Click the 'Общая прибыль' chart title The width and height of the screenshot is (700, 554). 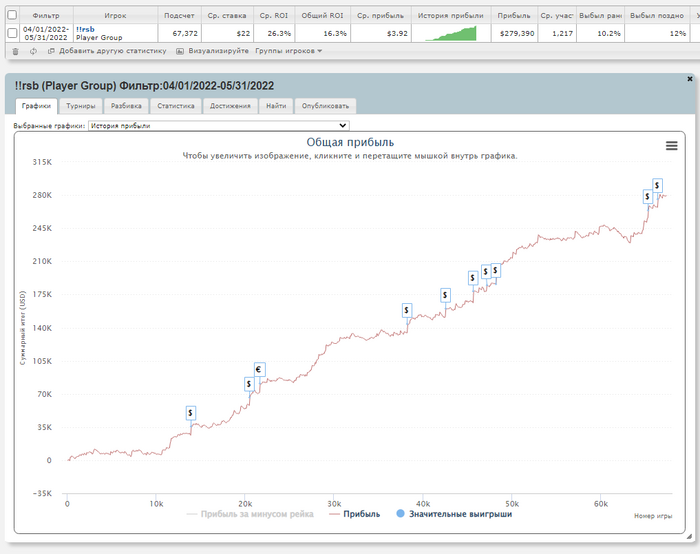(x=350, y=142)
